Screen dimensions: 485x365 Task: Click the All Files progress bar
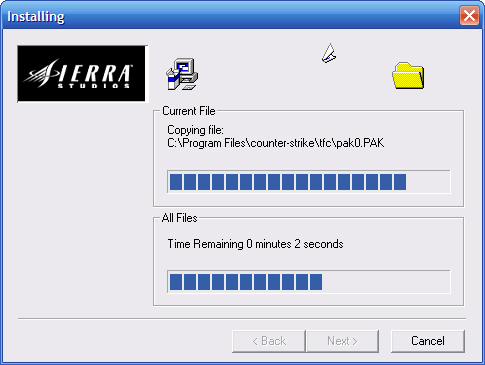(x=309, y=282)
